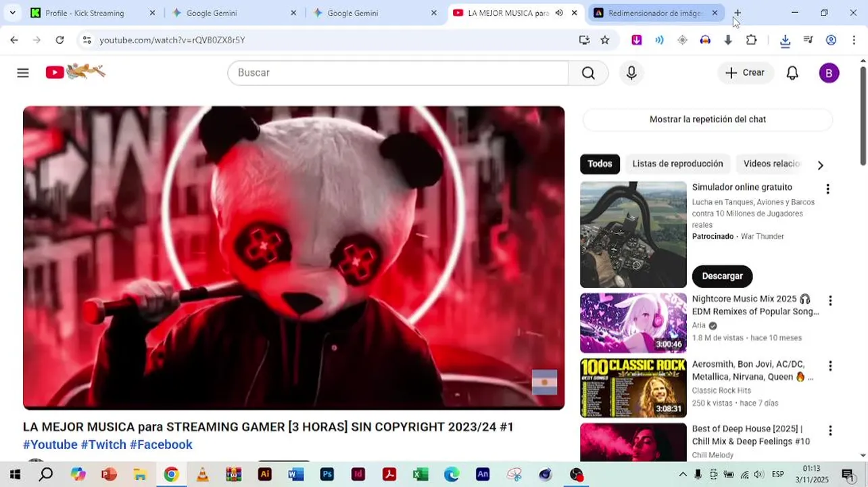Open options for Best of Deep House video
868x487 pixels.
tap(830, 430)
